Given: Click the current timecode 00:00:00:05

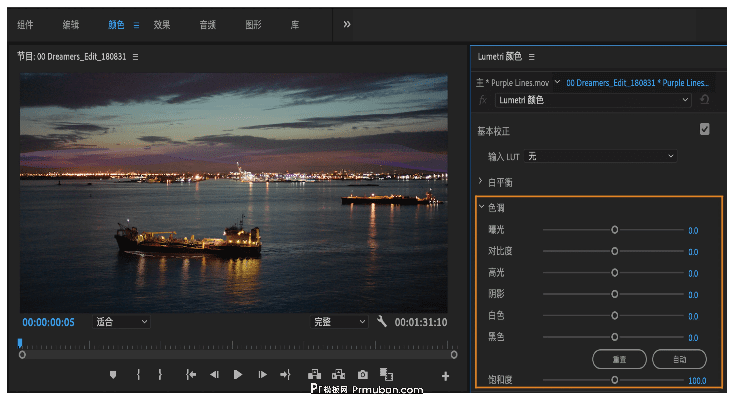Looking at the screenshot, I should [x=48, y=322].
